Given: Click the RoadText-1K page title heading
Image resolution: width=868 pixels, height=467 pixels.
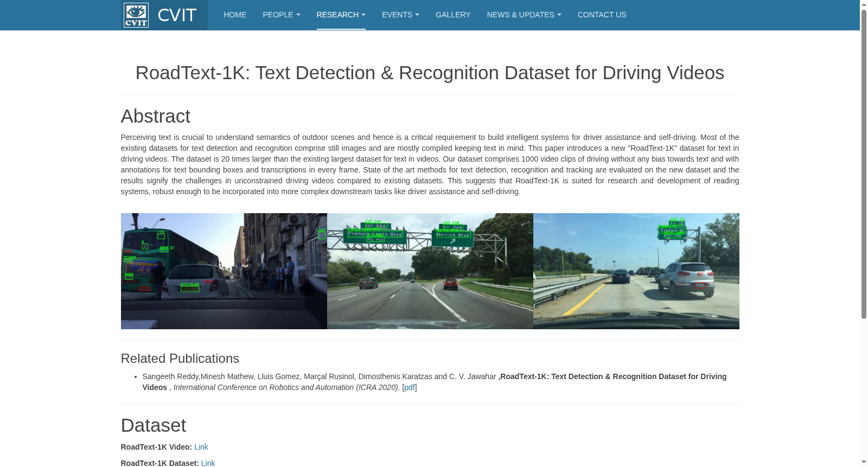Looking at the screenshot, I should pyautogui.click(x=430, y=73).
